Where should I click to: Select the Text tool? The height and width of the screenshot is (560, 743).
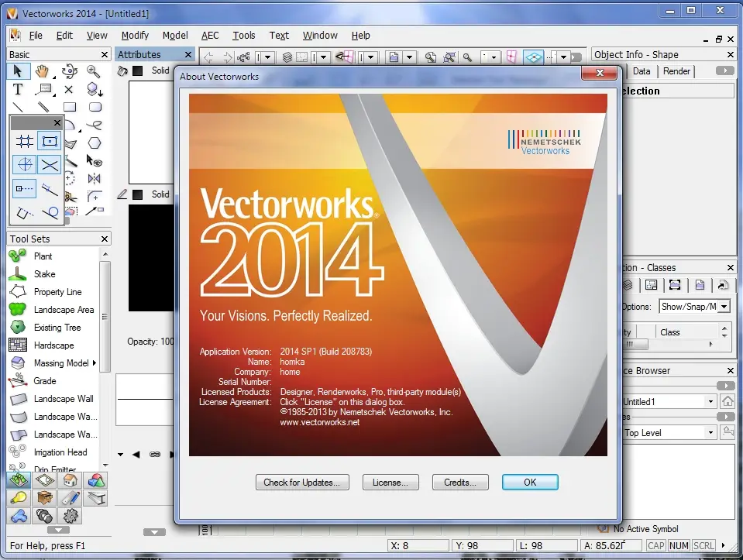(18, 89)
